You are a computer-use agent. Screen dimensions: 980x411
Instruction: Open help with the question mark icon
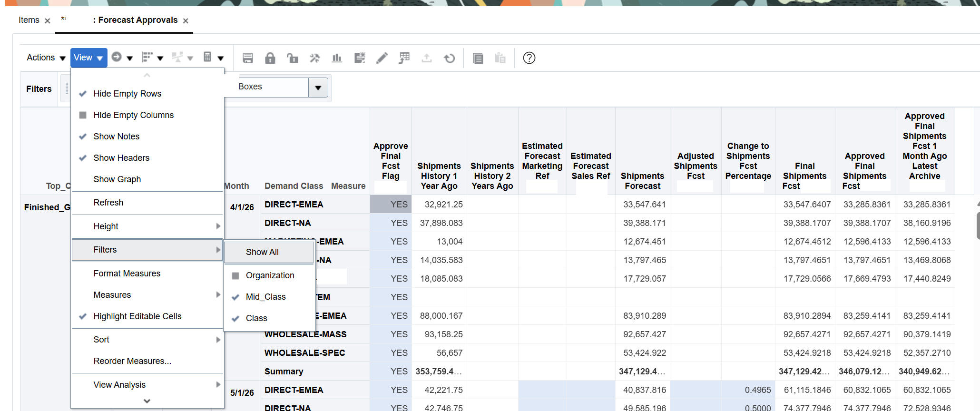[529, 58]
